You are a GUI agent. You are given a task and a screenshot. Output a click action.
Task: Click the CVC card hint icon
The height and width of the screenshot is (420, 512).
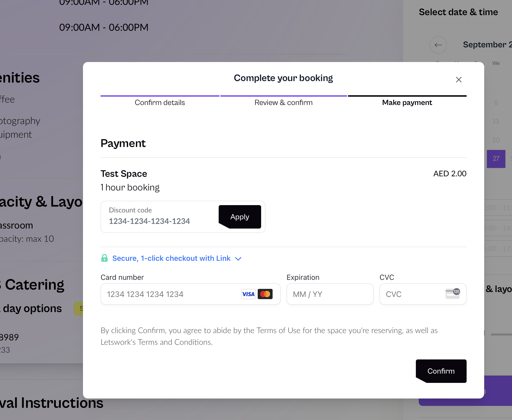[x=453, y=294]
